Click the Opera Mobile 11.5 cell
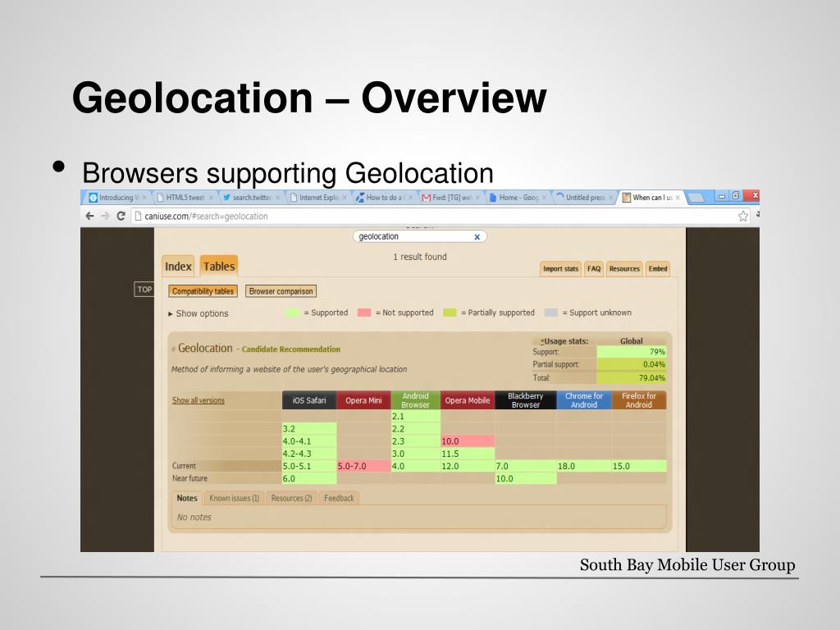Screen dimensions: 840x630 click(467, 454)
